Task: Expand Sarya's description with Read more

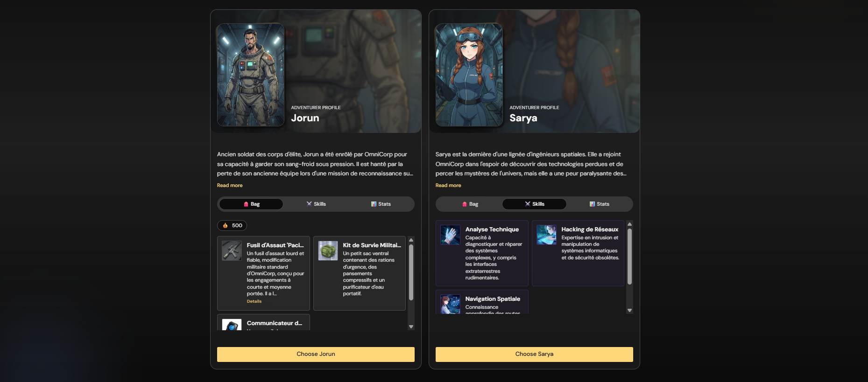Action: pos(448,185)
